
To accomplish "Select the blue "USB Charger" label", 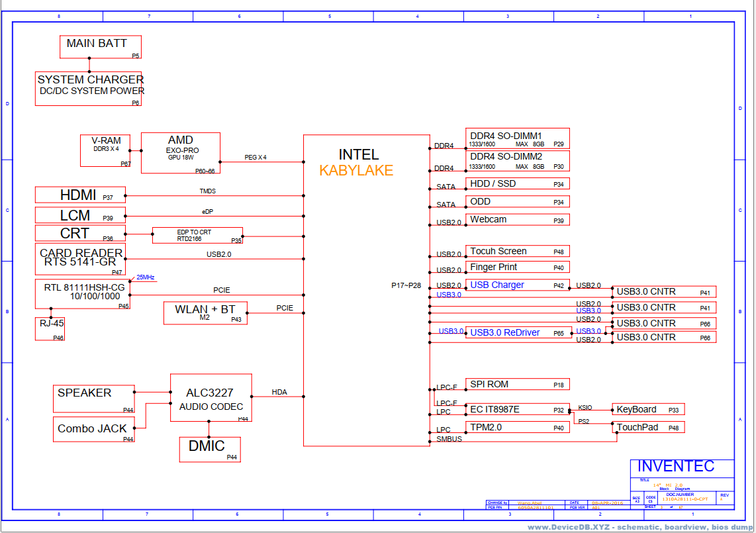I will pos(497,285).
